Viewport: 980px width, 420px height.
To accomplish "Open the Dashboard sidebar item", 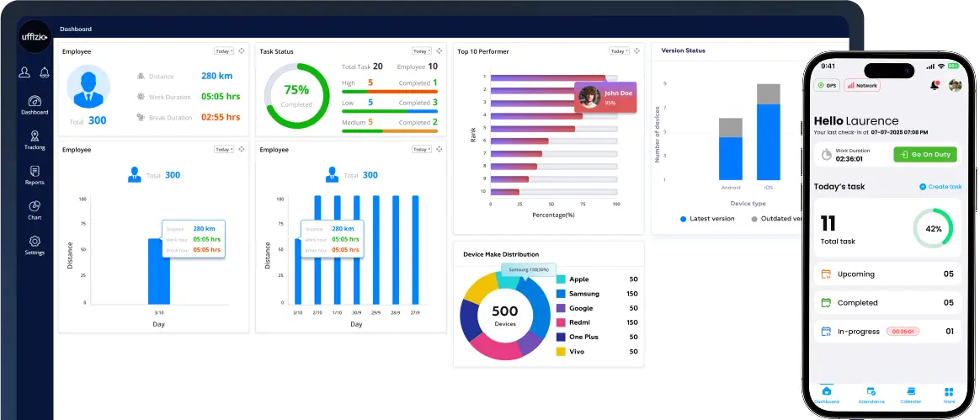I will [x=35, y=104].
